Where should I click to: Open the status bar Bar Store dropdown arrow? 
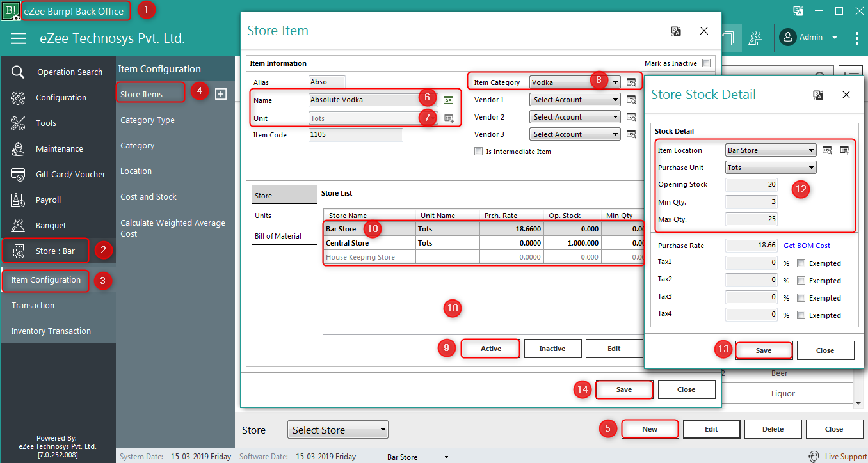point(447,457)
